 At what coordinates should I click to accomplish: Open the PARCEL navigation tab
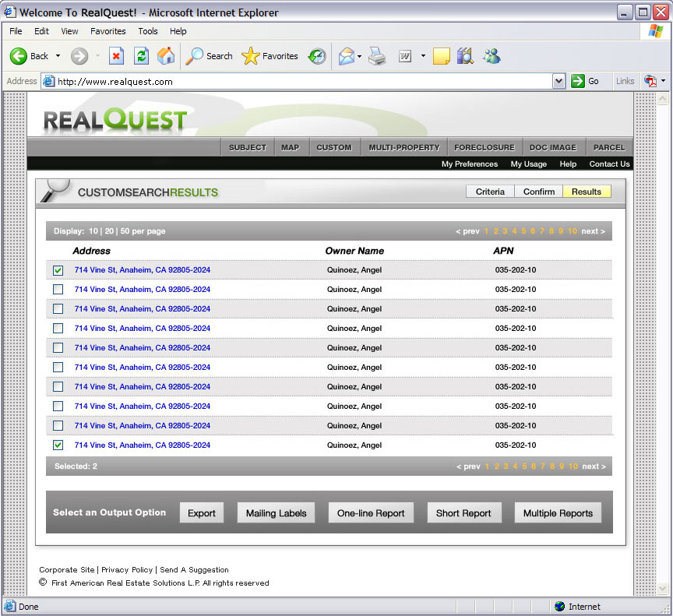coord(609,147)
